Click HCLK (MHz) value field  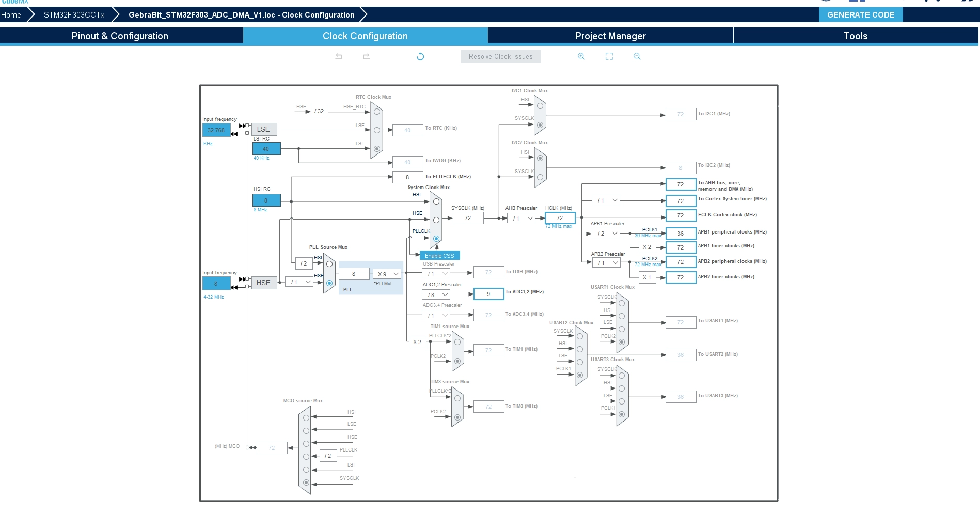click(560, 218)
